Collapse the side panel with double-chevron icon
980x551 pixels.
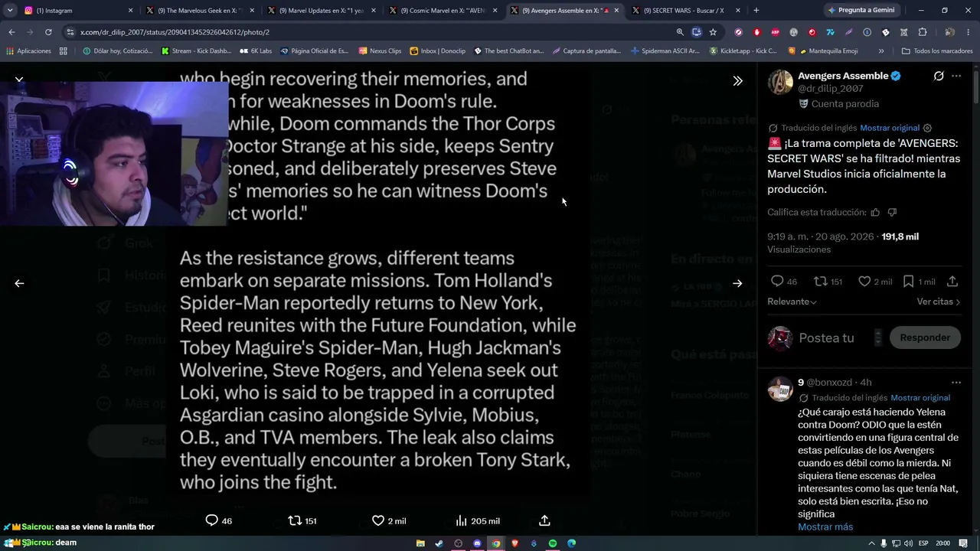pyautogui.click(x=737, y=80)
